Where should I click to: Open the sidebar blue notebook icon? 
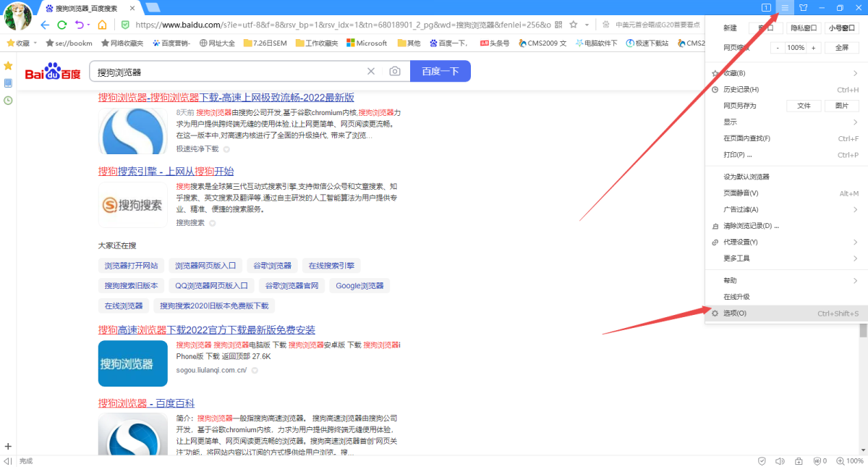(8, 83)
